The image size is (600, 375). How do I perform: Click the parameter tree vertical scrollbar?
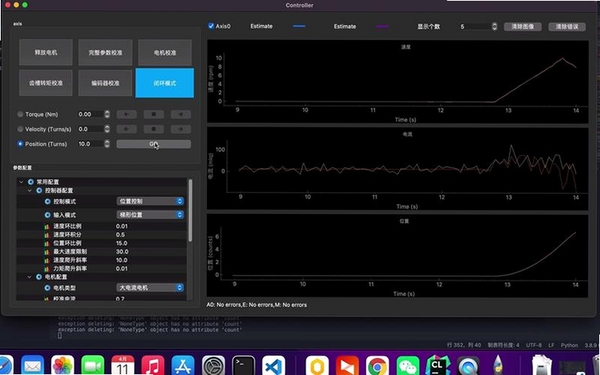(x=190, y=210)
